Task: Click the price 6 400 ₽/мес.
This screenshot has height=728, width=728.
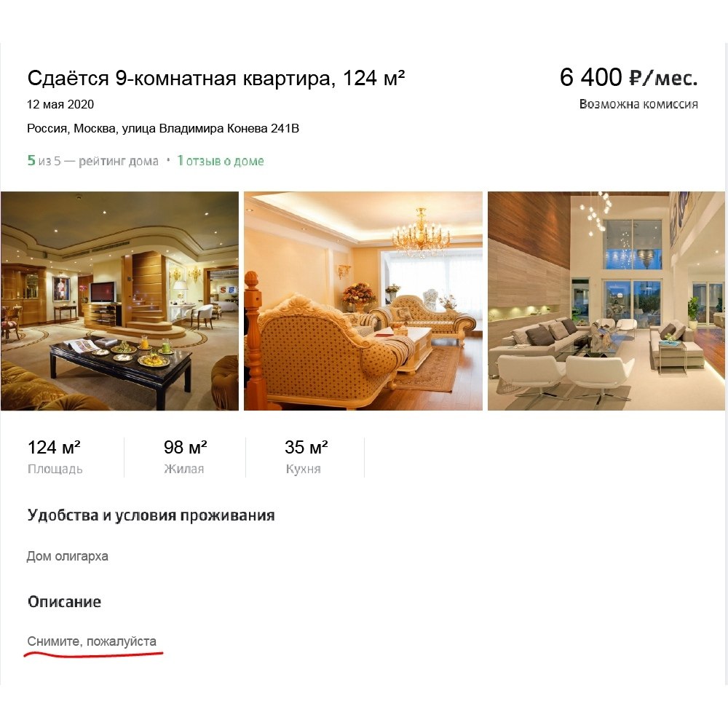Action: point(629,77)
